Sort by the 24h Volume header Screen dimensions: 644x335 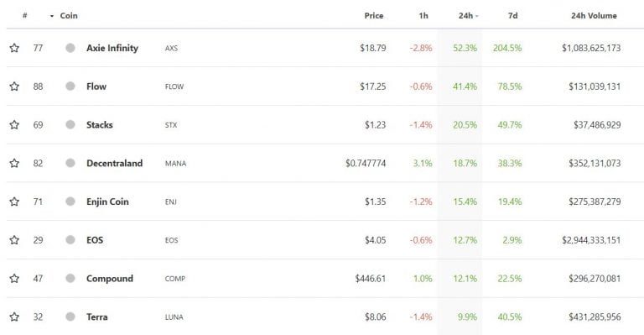pyautogui.click(x=594, y=16)
